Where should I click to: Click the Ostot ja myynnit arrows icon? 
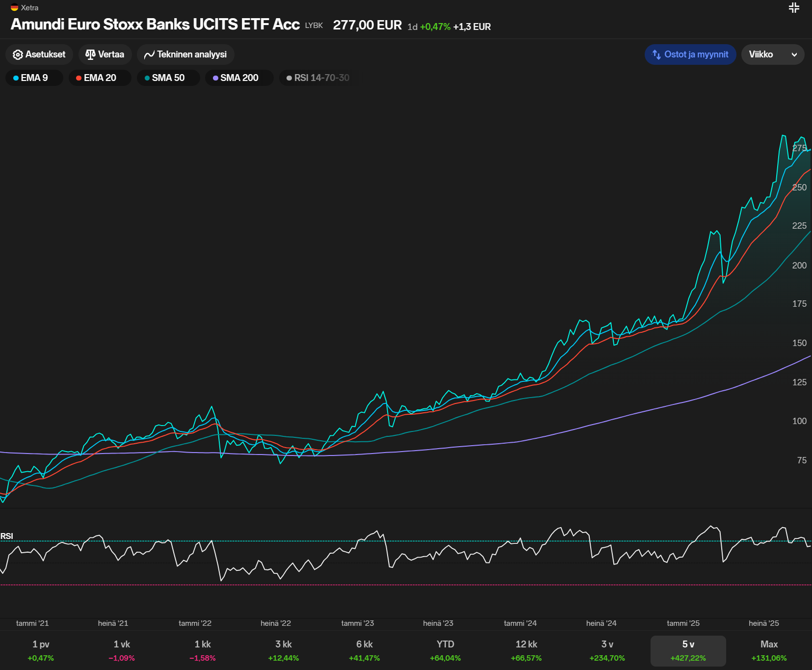click(656, 54)
